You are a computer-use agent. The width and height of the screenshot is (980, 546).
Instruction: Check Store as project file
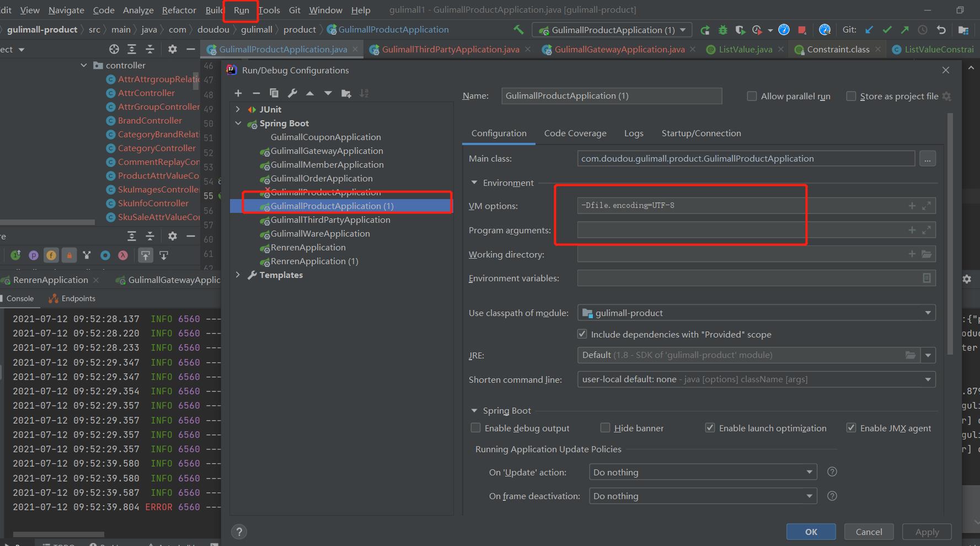coord(851,96)
